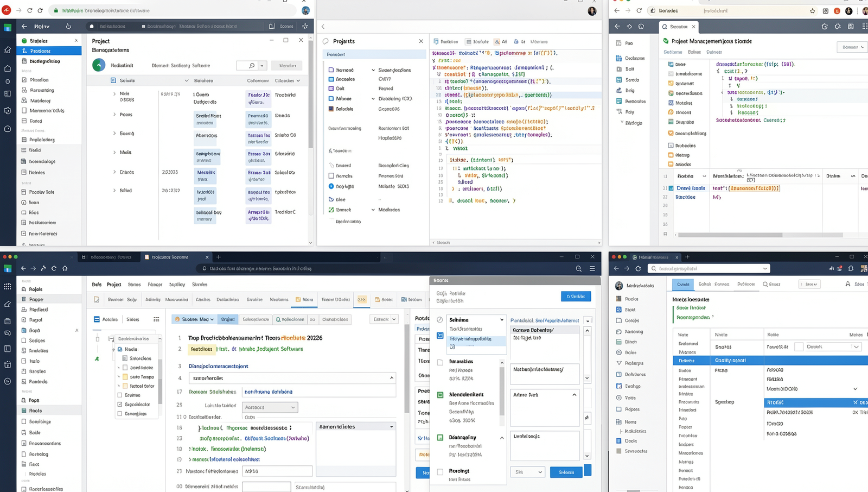Tick the Nnarakias checkbox in the dialog
The height and width of the screenshot is (492, 868).
point(440,362)
